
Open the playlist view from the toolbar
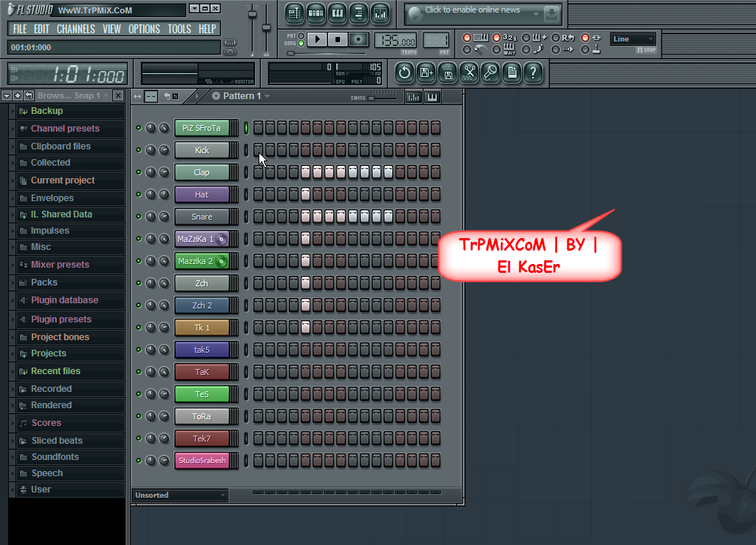click(x=294, y=13)
